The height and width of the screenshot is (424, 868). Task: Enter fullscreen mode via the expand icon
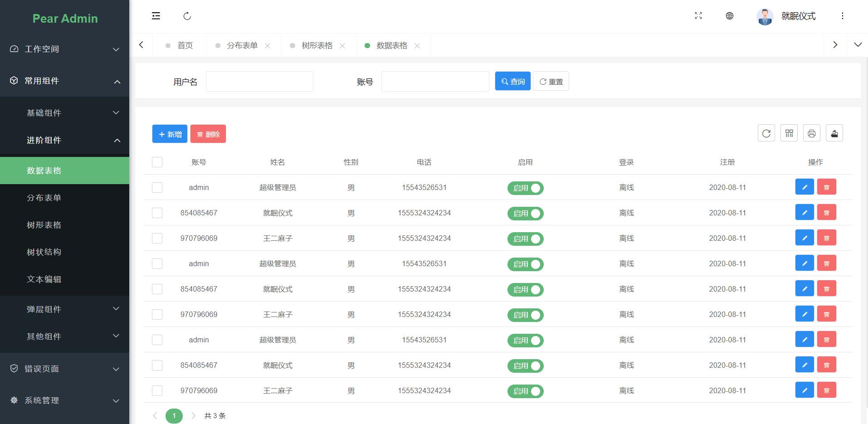[x=698, y=16]
